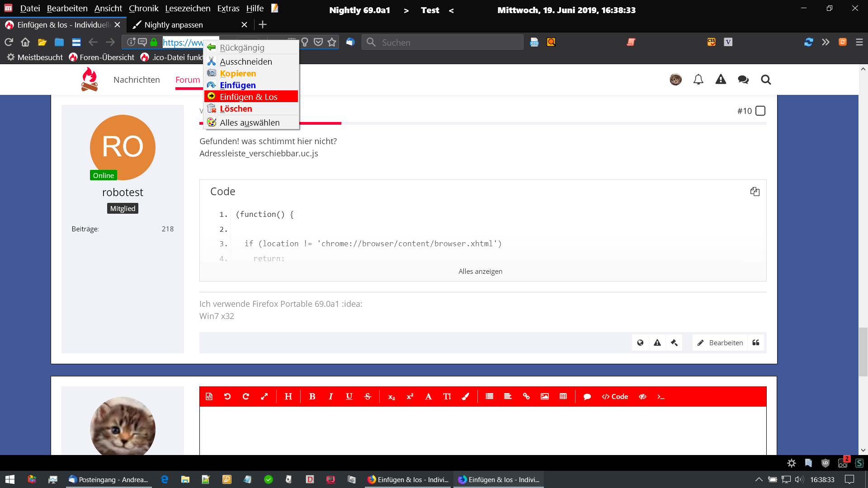Check the post #10 selection checkbox

(x=760, y=111)
